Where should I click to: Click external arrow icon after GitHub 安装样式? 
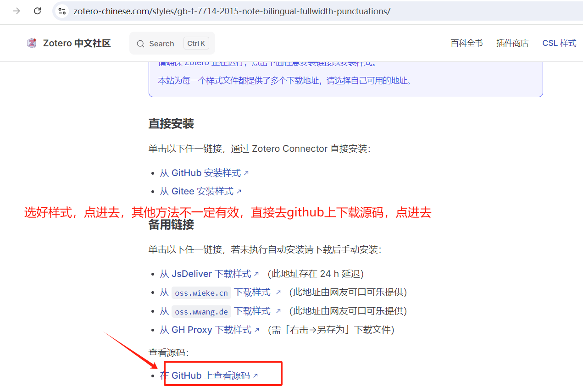point(246,173)
